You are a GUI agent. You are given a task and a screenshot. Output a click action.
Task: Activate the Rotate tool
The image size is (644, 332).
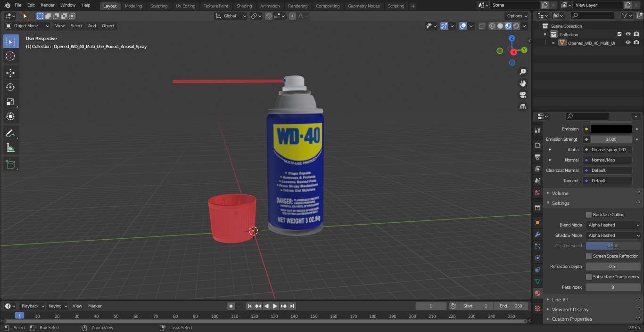tap(10, 87)
